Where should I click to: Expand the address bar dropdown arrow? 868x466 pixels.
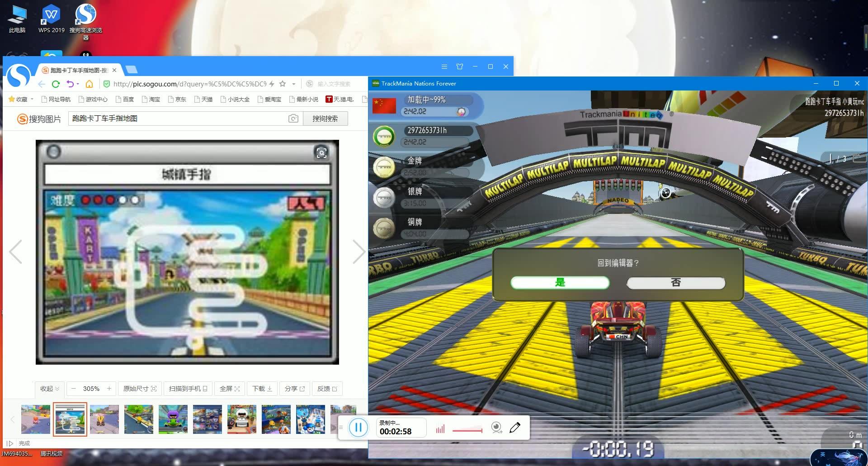coord(294,84)
